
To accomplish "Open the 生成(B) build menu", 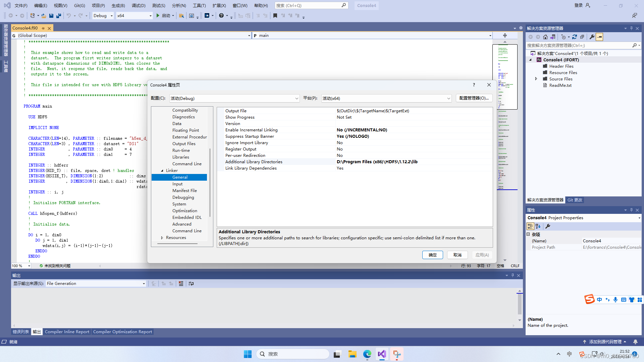I will click(x=118, y=5).
